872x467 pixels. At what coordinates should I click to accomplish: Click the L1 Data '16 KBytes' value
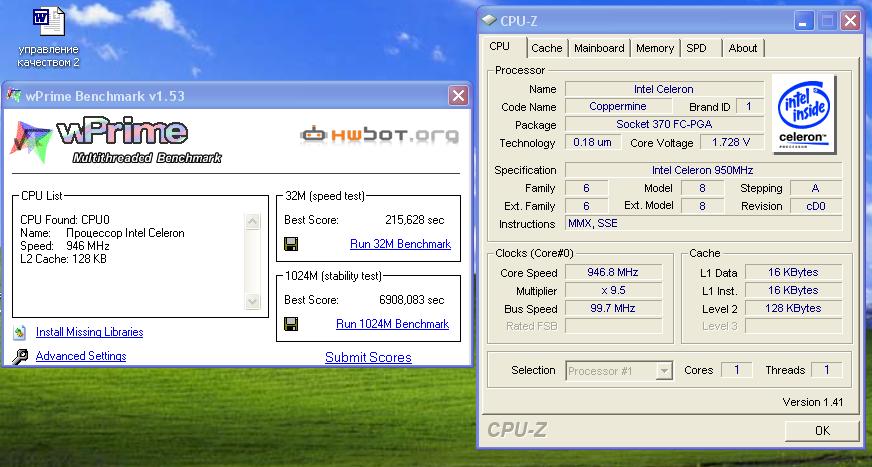[793, 272]
